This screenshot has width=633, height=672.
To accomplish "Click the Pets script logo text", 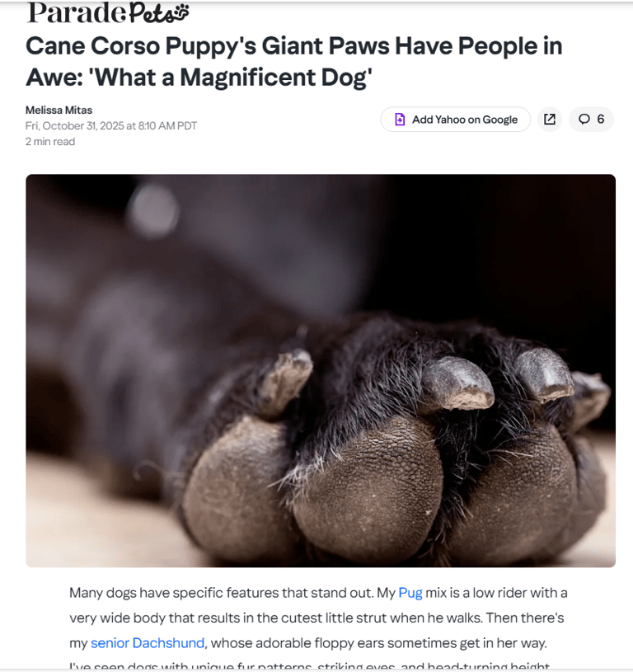I will tap(158, 13).
